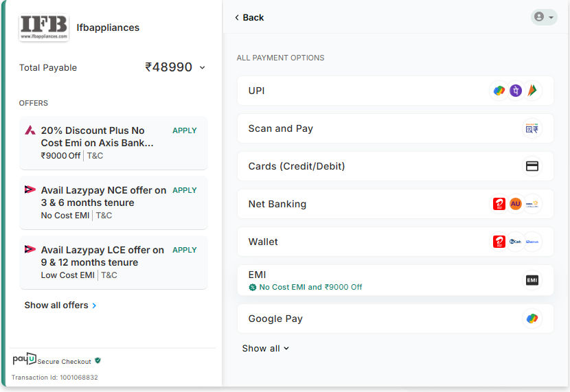570x392 pixels.
Task: Open T&C for Lazypay LCE offer
Action: coord(109,275)
